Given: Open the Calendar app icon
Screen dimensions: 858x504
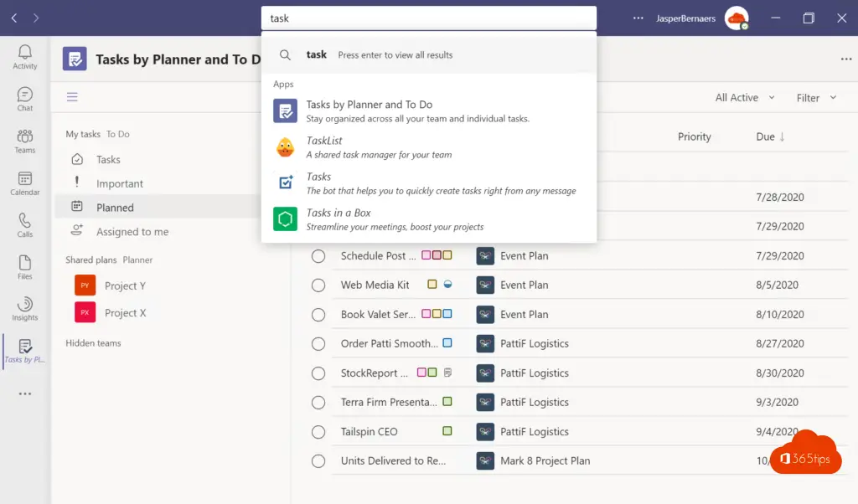Looking at the screenshot, I should [x=24, y=183].
